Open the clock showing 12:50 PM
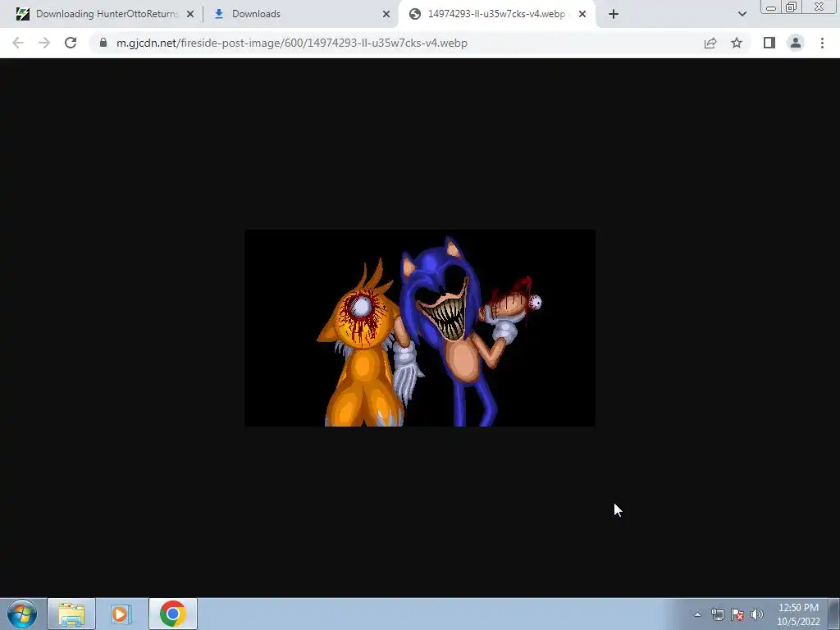The width and height of the screenshot is (840, 630). click(x=798, y=614)
